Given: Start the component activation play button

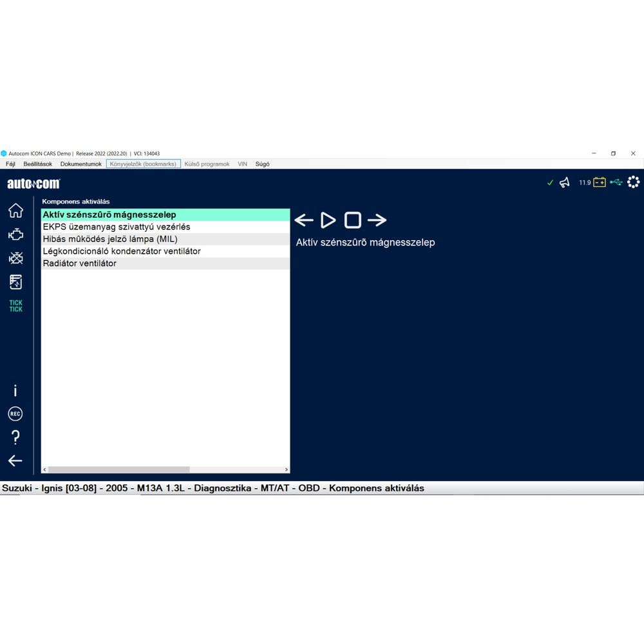Looking at the screenshot, I should point(328,220).
